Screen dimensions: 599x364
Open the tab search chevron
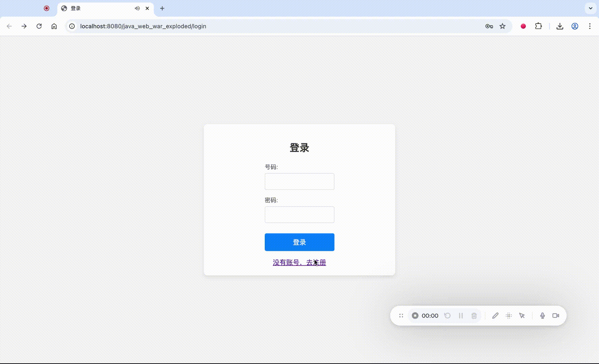(590, 8)
